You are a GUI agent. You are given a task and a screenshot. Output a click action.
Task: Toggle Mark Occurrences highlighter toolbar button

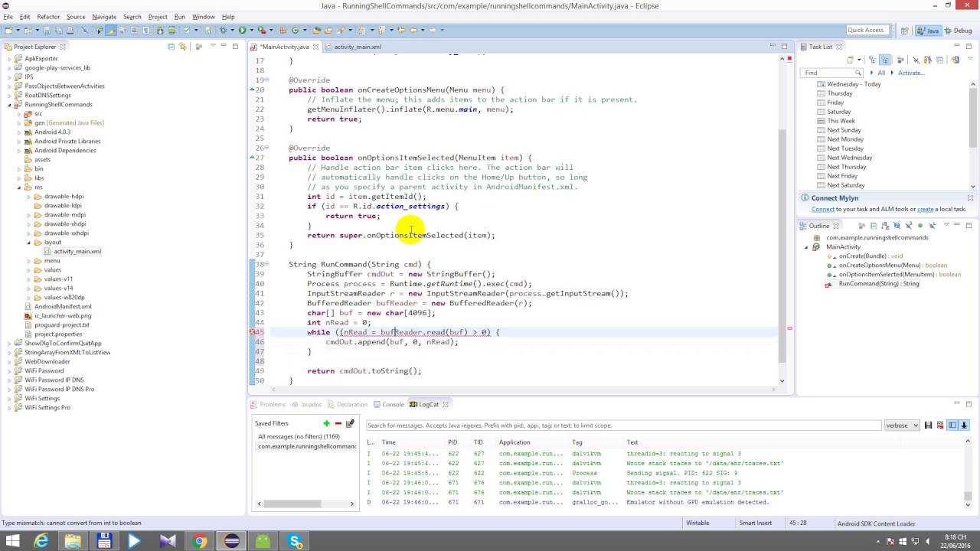[110, 30]
